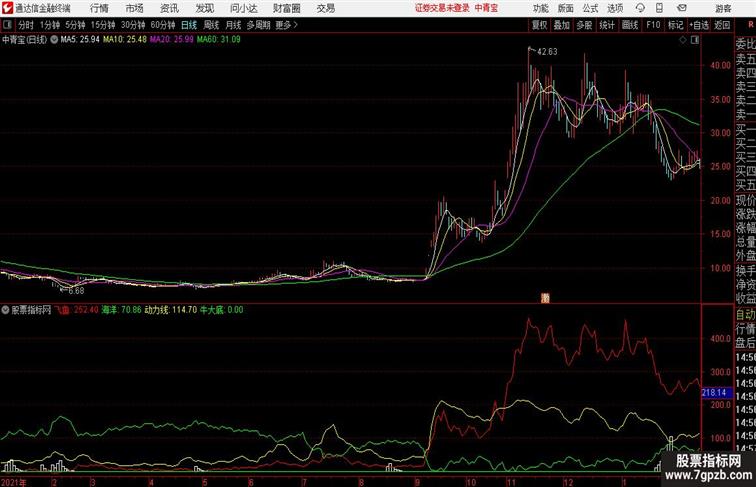The width and height of the screenshot is (756, 487).
Task: Click the 多股 multi-stock button
Action: point(584,25)
